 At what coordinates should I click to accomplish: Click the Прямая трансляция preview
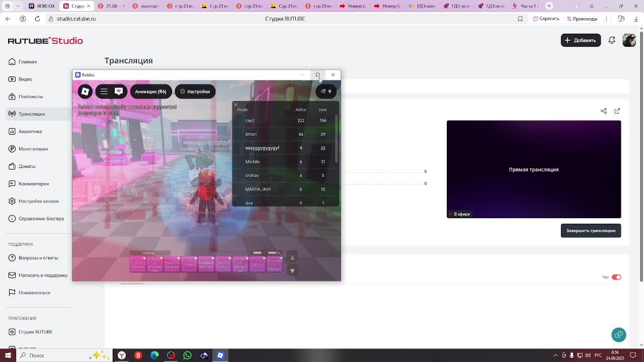(x=534, y=169)
